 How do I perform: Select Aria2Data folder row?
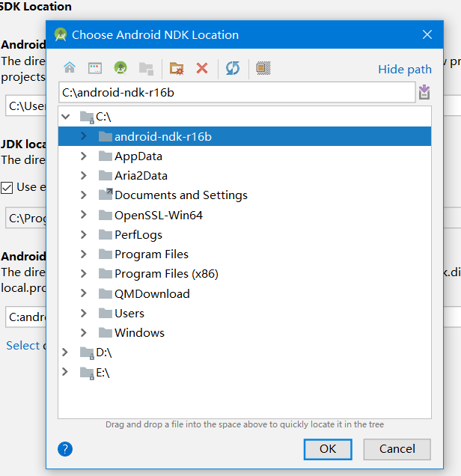(245, 175)
